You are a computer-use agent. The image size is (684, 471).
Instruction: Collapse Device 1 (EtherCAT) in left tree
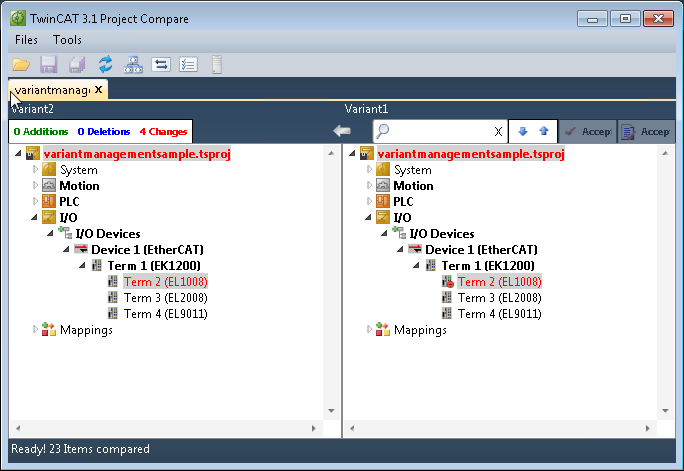click(66, 249)
